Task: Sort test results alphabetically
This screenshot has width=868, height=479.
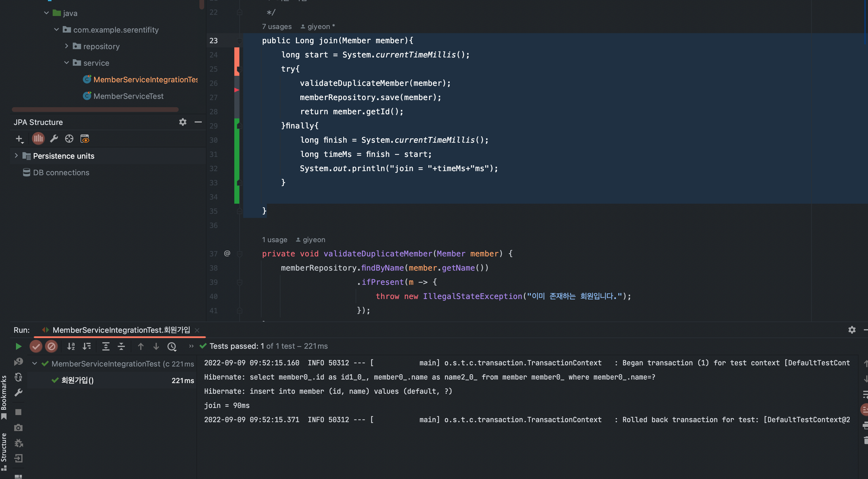Action: [71, 346]
